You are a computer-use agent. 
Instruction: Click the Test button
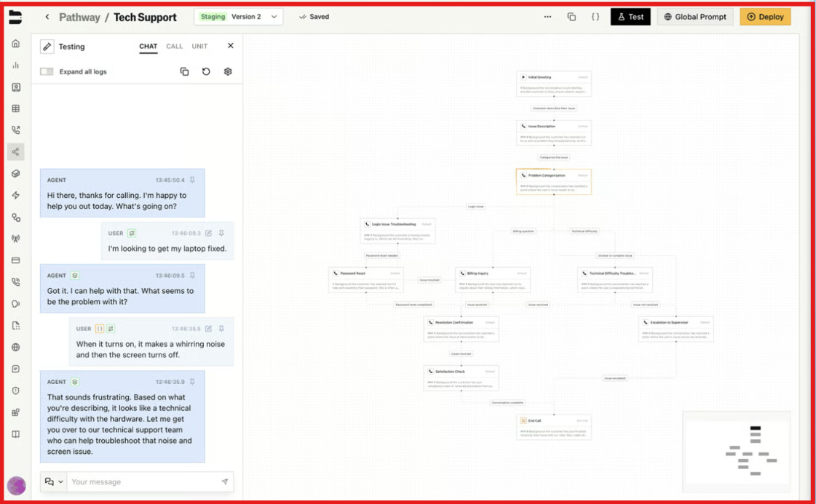coord(630,17)
